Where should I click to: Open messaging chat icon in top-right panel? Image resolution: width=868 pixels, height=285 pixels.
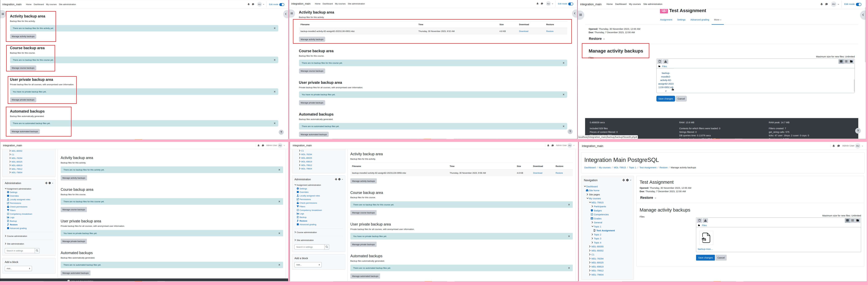coord(826,4)
